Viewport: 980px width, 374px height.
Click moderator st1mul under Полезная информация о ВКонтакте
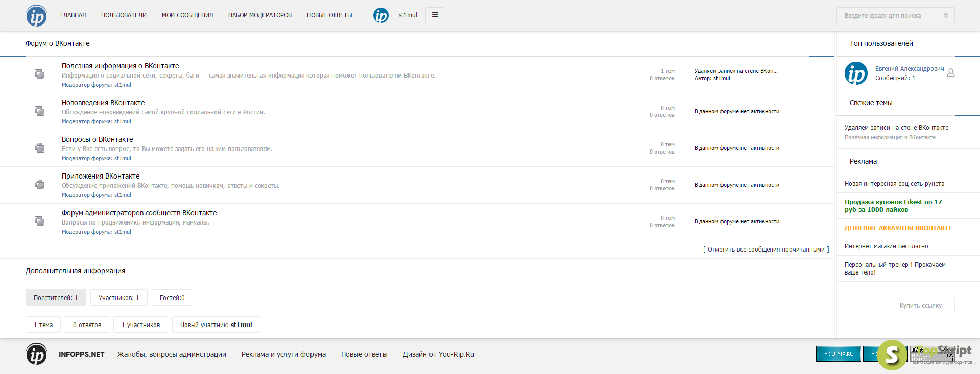(x=123, y=85)
